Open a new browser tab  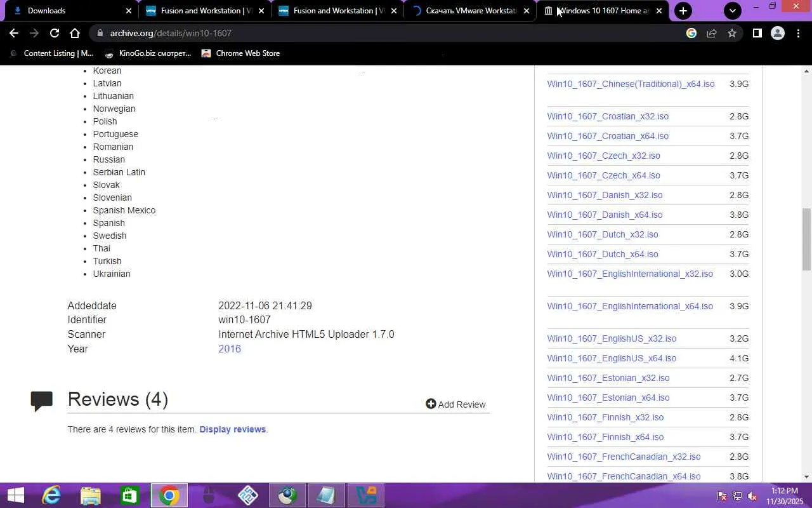[683, 11]
